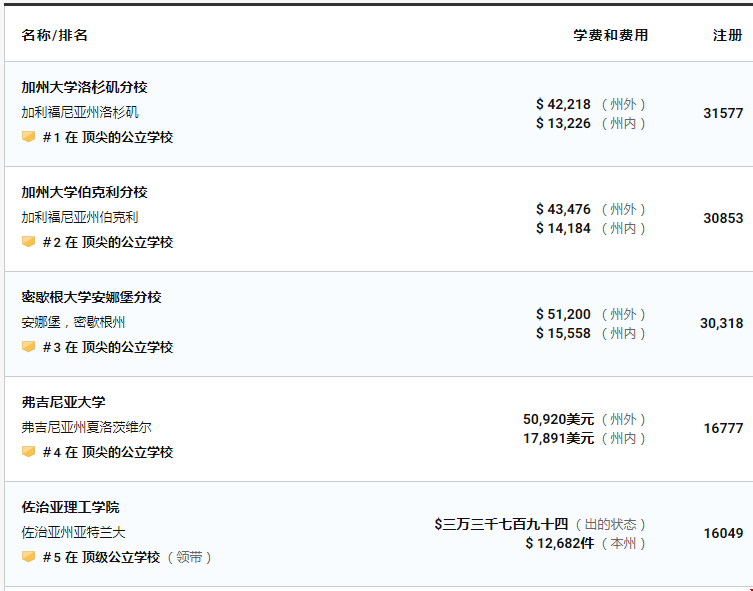The image size is (753, 591).
Task: Select ranking text #1 在 顶尖的公立学校
Action: [x=108, y=137]
